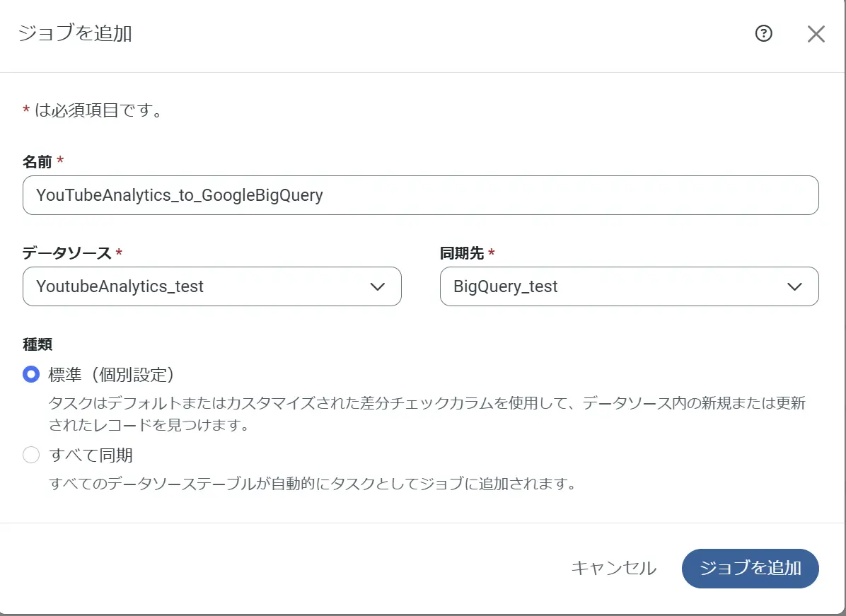Click the 名前 text input field
Screen dimensions: 846x616
pos(420,195)
